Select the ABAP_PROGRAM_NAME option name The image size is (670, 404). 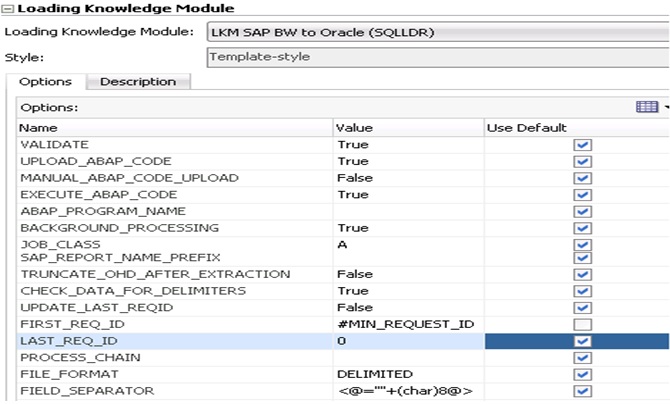pyautogui.click(x=103, y=211)
